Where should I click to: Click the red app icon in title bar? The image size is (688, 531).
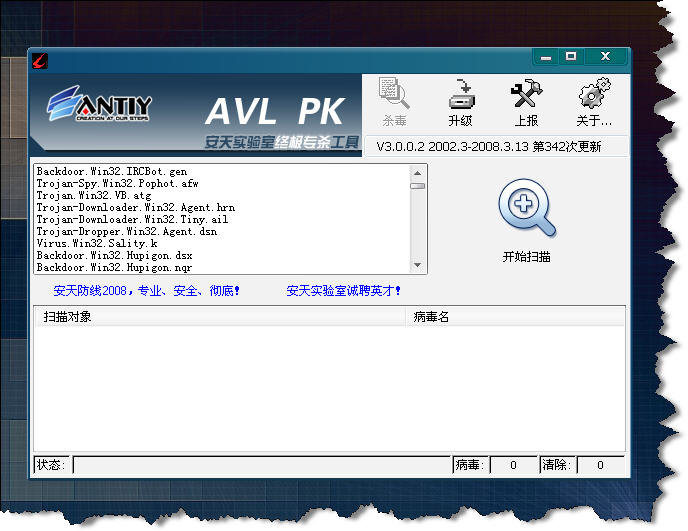[x=39, y=61]
